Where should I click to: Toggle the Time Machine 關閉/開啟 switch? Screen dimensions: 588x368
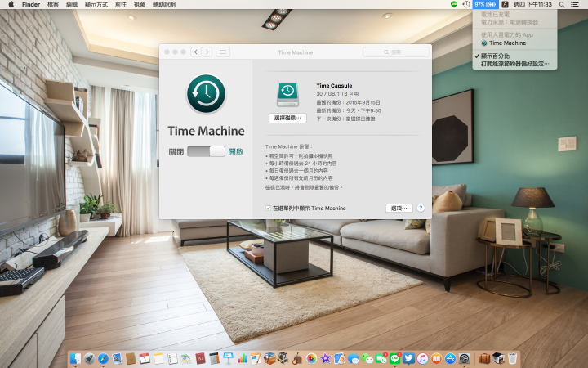click(206, 151)
